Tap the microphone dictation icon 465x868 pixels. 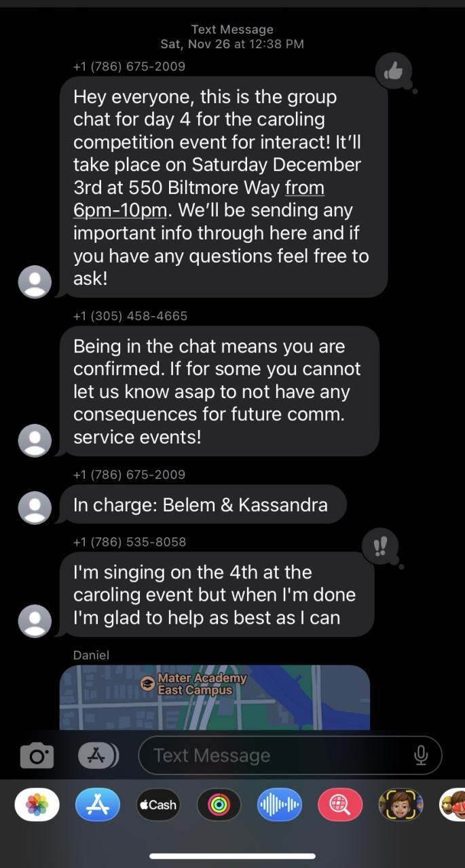[x=421, y=755]
